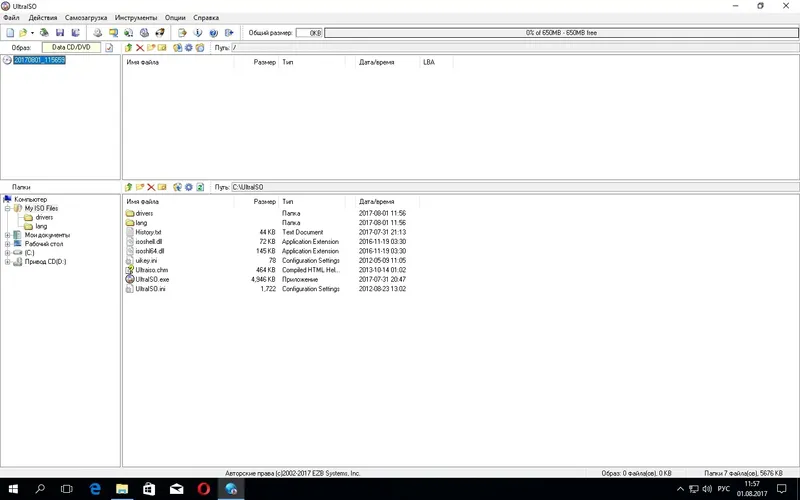Open the Файл menu
Screen dimensions: 800x500
11,18
